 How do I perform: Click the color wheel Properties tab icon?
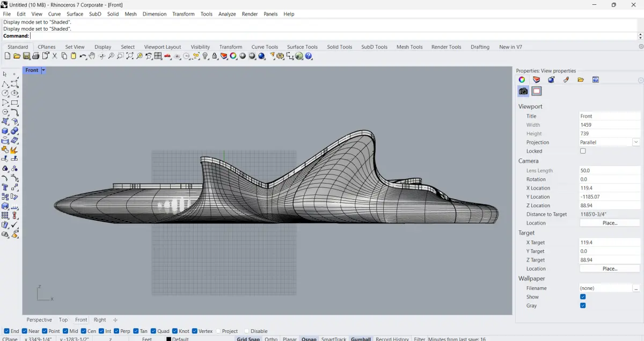click(522, 79)
